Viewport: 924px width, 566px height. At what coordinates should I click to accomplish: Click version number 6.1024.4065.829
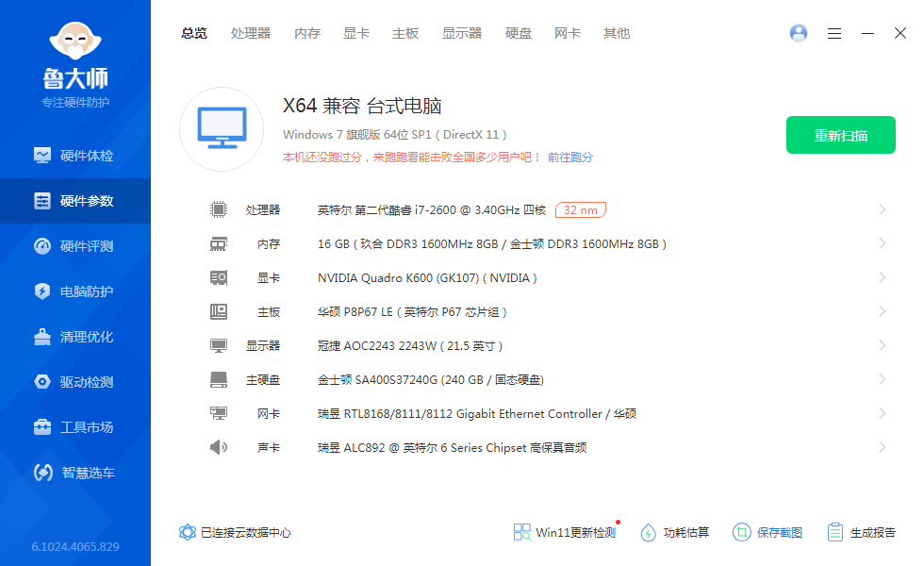click(x=75, y=546)
